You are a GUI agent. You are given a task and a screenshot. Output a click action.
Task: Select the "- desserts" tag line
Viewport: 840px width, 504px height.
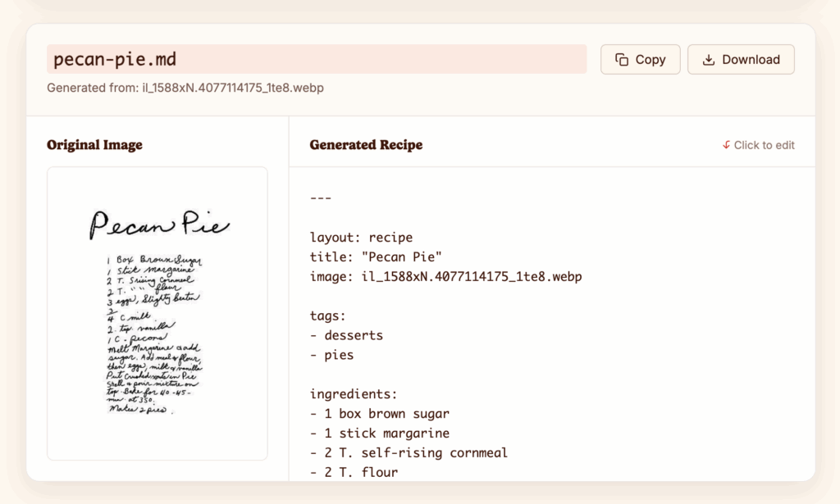(x=346, y=335)
